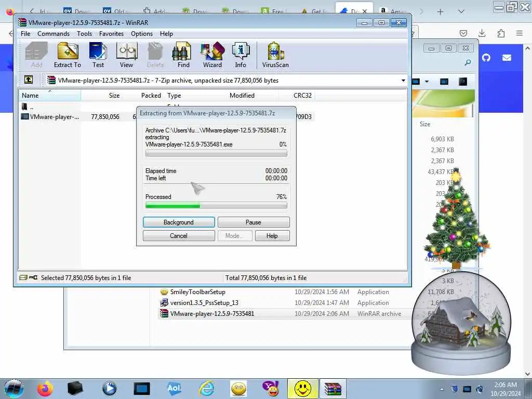Click the GitHub icon on webpage
The width and height of the screenshot is (532, 399).
click(486, 58)
